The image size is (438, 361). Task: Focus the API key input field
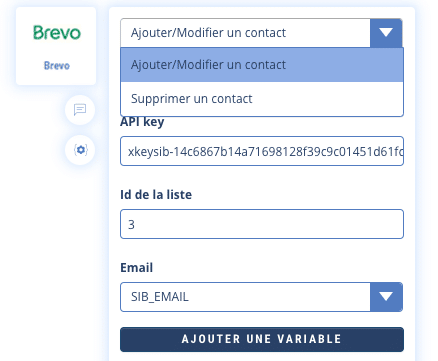tap(262, 151)
